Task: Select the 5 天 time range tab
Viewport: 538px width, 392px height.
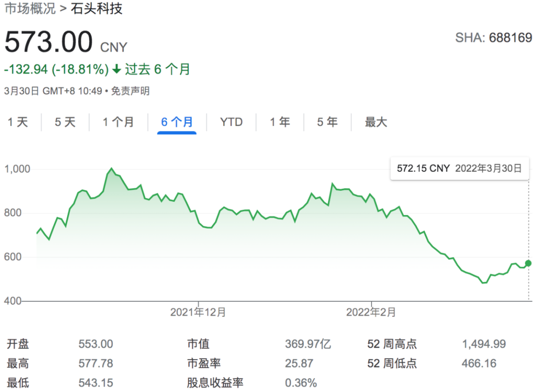Action: pos(65,122)
